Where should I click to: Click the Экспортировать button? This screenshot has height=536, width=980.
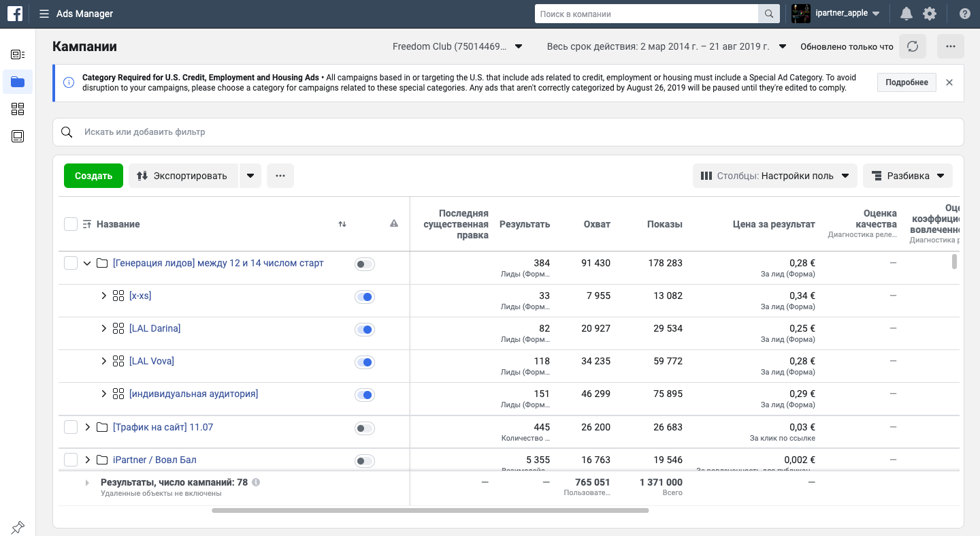[183, 176]
